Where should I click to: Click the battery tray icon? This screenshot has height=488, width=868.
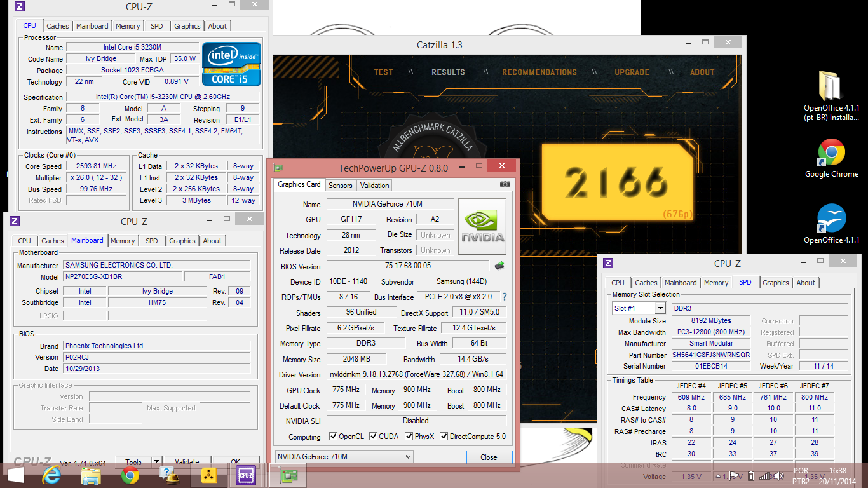coord(751,475)
